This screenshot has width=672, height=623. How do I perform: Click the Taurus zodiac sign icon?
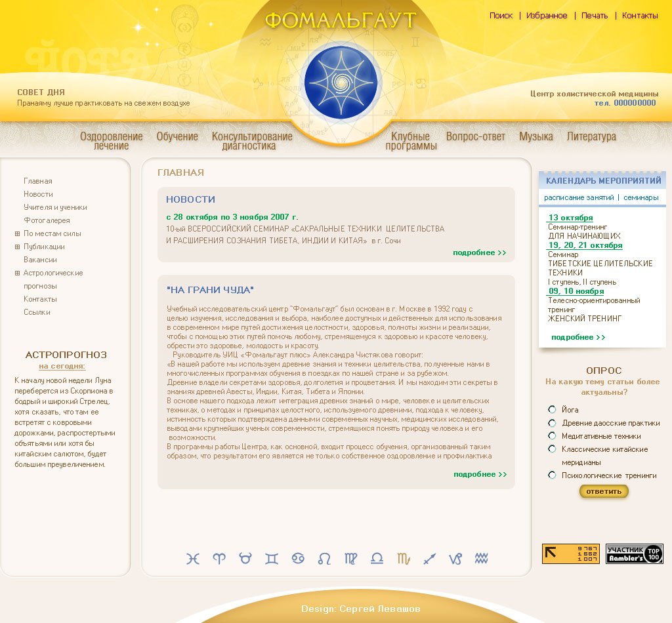[245, 558]
